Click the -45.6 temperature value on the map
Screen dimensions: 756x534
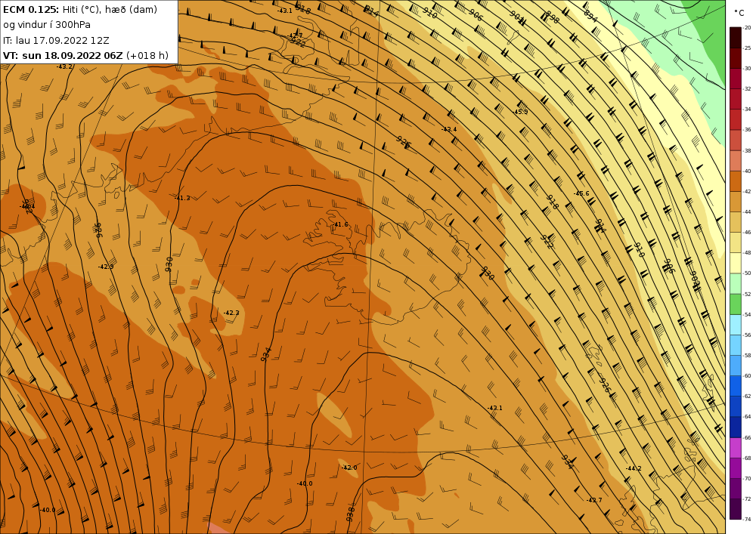tap(581, 193)
